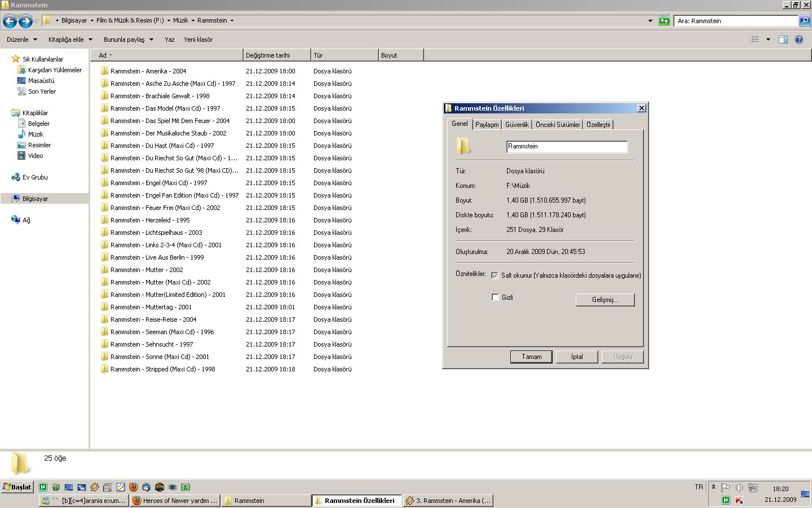Viewport: 812px width, 508px height.
Task: Launch the HoN game icon in quick launch
Action: 160,487
